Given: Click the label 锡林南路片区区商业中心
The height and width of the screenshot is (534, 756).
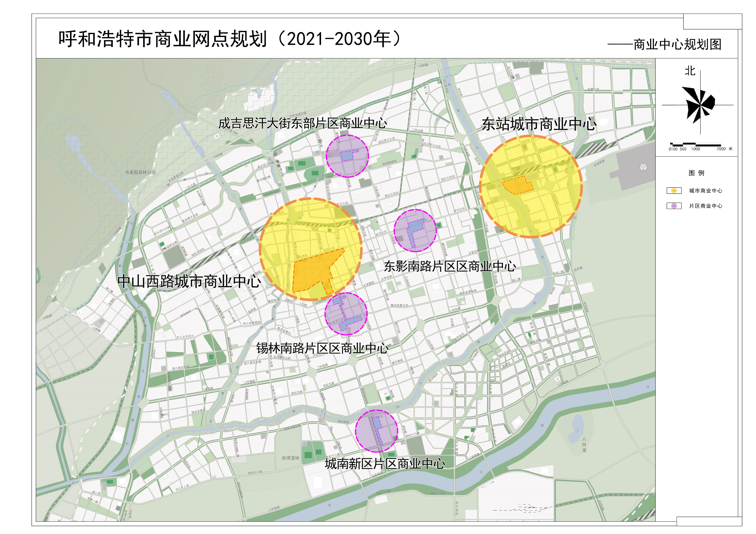Looking at the screenshot, I should [x=322, y=348].
